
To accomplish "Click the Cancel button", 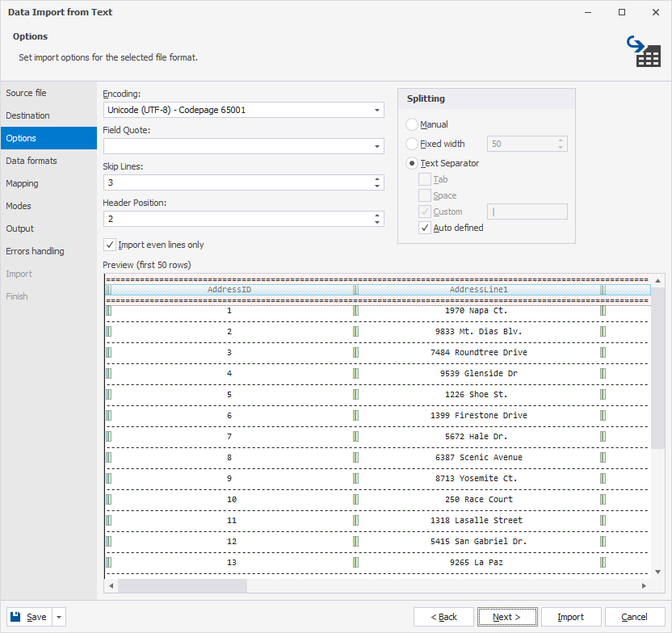I will click(x=634, y=617).
